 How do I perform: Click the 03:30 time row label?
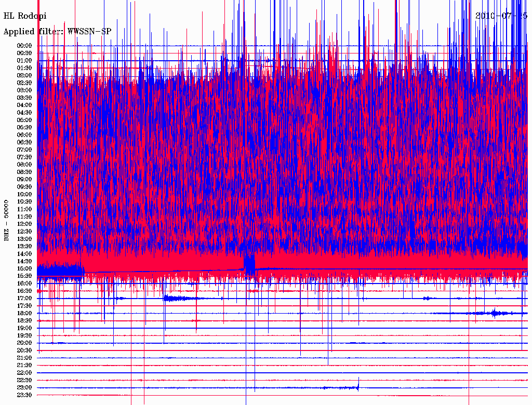pyautogui.click(x=25, y=98)
